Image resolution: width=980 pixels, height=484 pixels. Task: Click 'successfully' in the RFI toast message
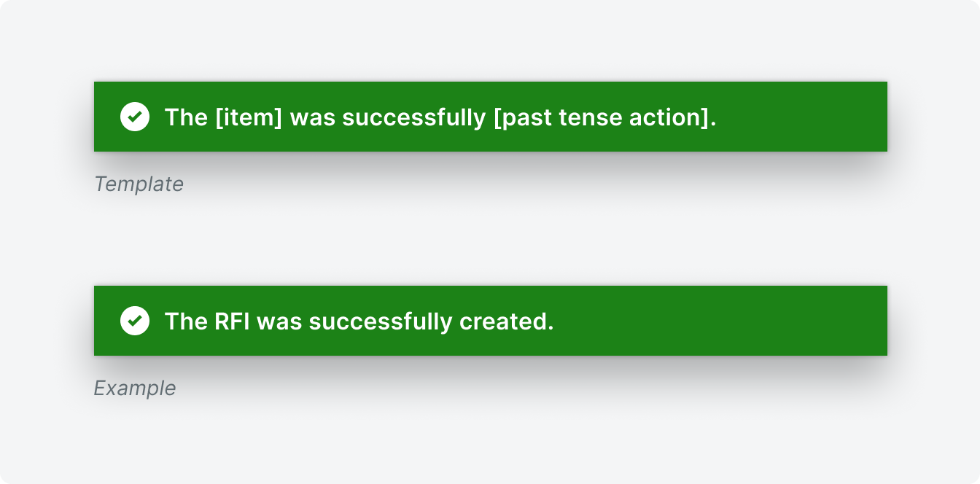(381, 321)
